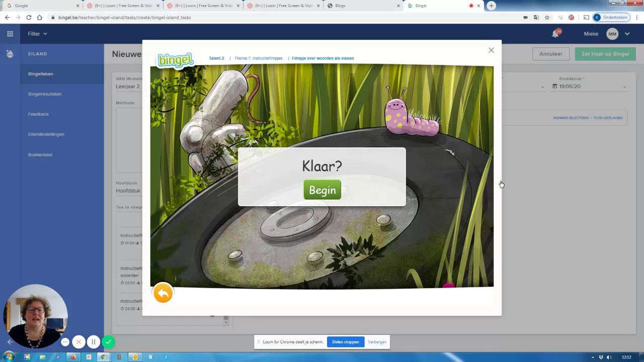Click the MM user avatar

612,34
